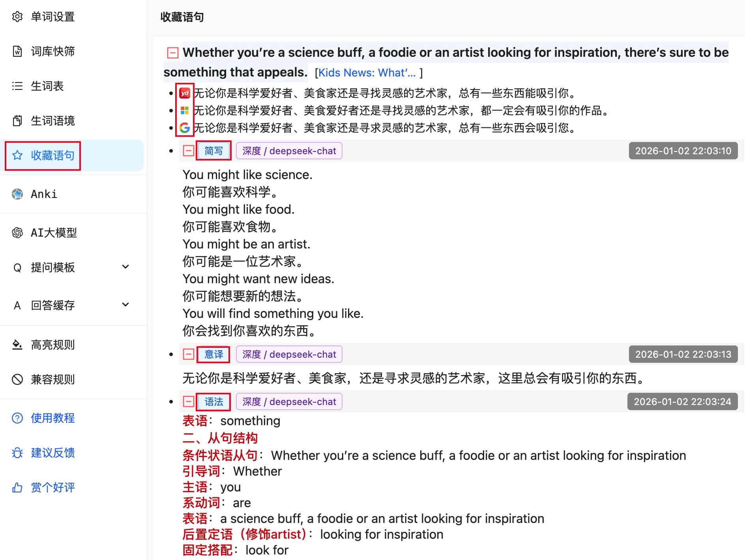Open 单词设置 word settings
This screenshot has width=745, height=560.
52,17
